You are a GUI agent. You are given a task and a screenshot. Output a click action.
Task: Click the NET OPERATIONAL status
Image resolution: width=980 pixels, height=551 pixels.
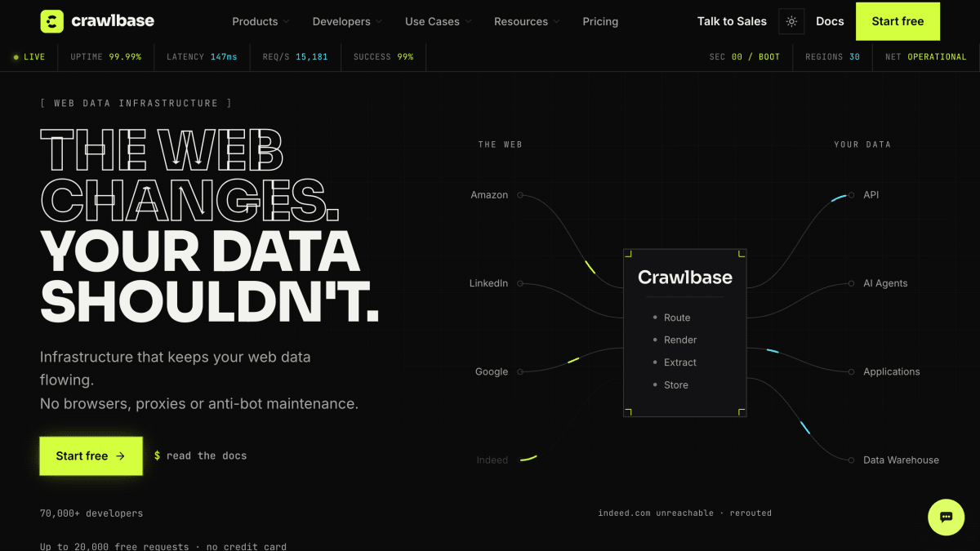point(926,57)
